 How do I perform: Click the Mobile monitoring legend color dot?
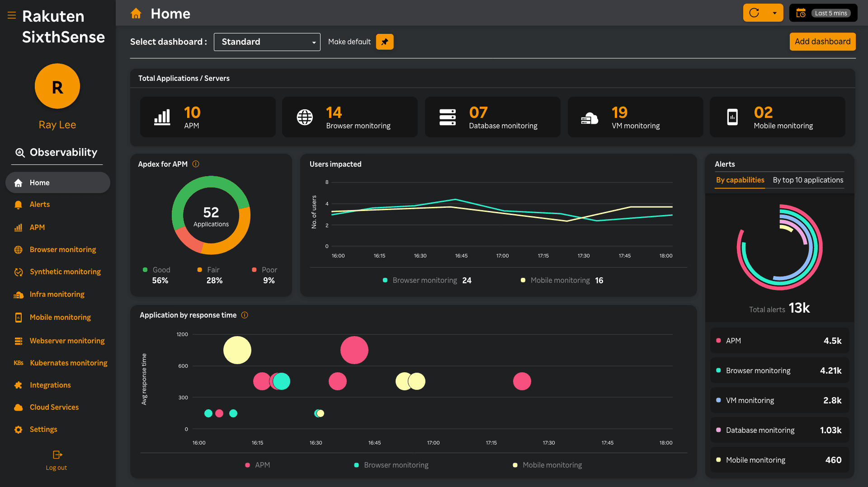(515, 465)
